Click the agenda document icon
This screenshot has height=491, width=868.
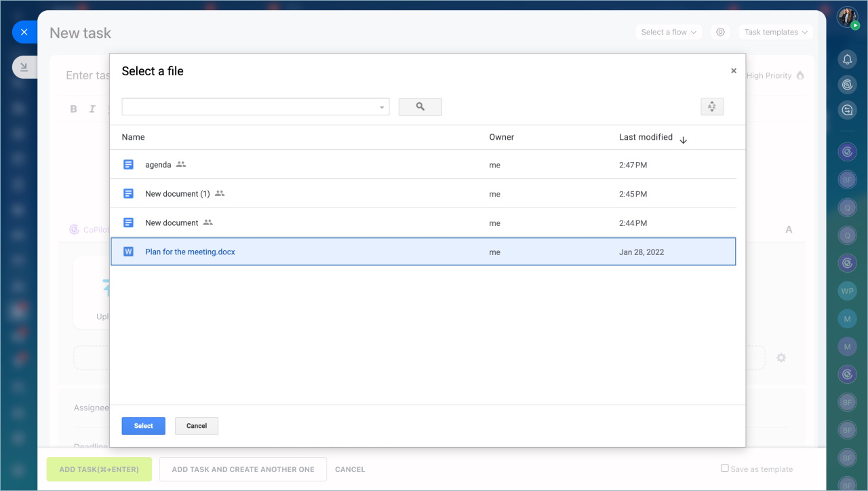[128, 165]
